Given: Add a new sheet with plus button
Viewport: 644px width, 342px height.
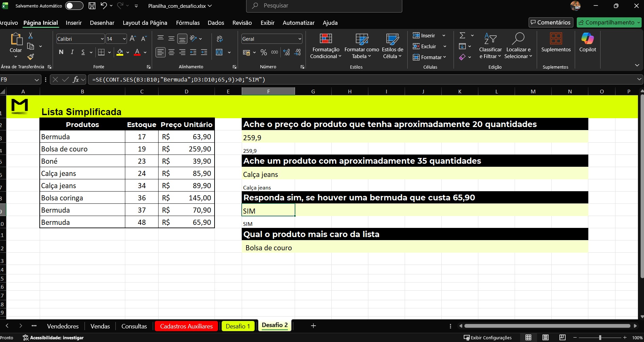Looking at the screenshot, I should (x=313, y=326).
